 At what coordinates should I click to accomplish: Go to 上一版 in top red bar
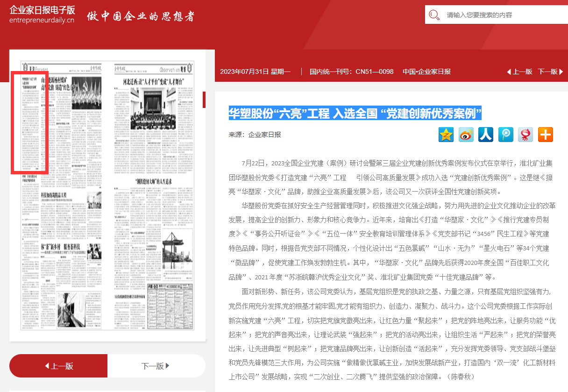(519, 71)
